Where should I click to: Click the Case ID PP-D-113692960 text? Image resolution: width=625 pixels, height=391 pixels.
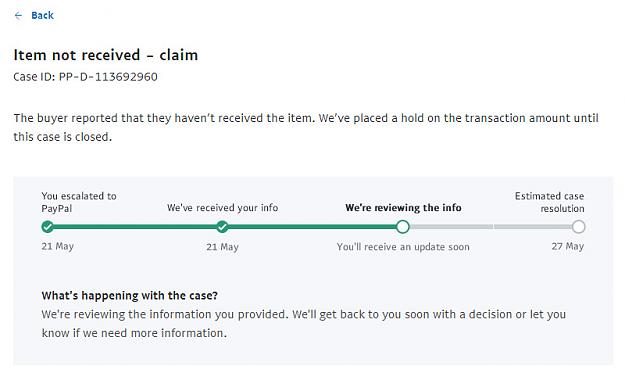point(85,77)
